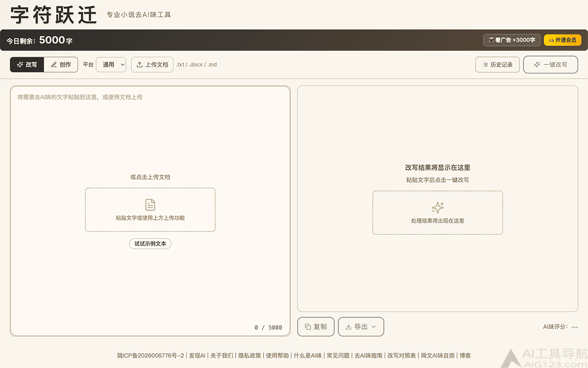This screenshot has width=588, height=368.
Task: Click the sparkle icon in the result box
Action: click(x=438, y=207)
